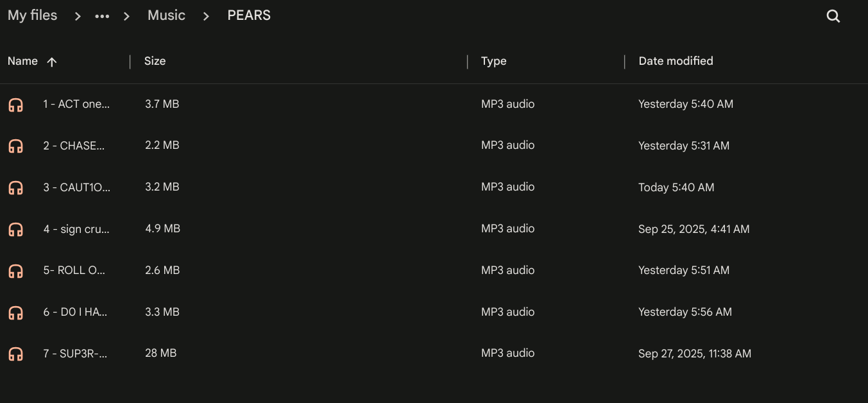This screenshot has width=868, height=403.
Task: Click headphone icon of ACT one track
Action: [x=16, y=105]
